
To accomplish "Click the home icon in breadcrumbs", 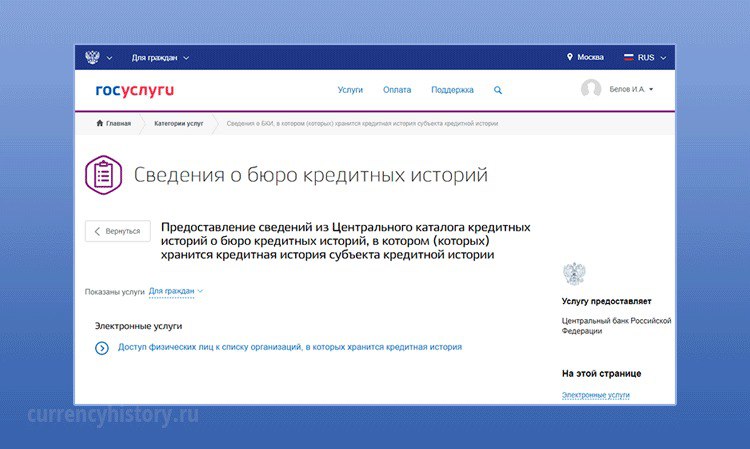I will pos(99,123).
